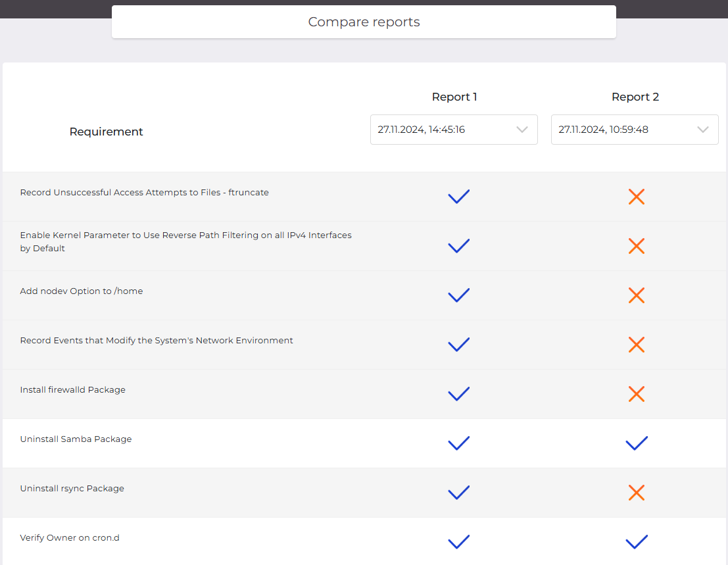Click Report 1 checkmark for Verify Owner cron.d
The image size is (728, 565).
click(458, 542)
